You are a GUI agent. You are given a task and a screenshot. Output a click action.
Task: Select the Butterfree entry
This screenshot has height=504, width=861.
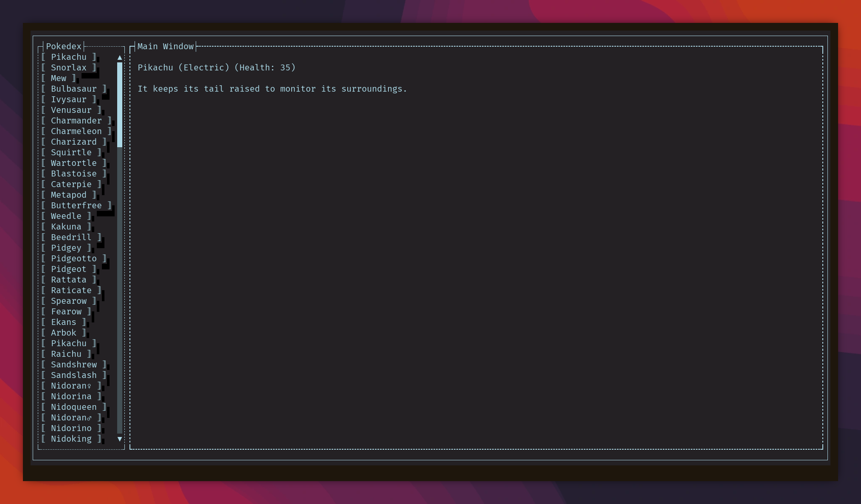[76, 206]
